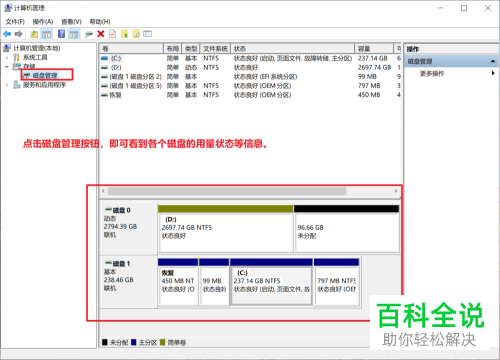Open the 帮助(H) menu

pos(100,22)
